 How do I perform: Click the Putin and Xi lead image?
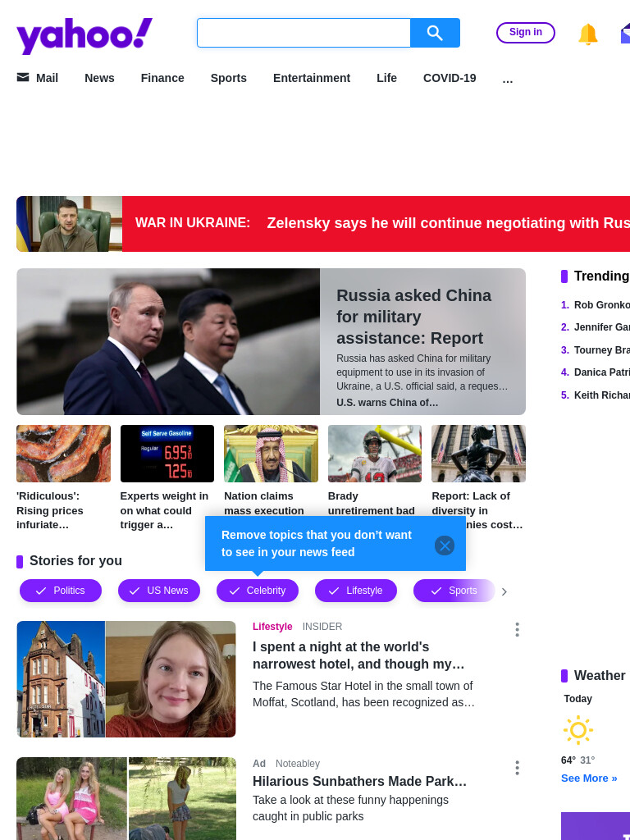168,341
